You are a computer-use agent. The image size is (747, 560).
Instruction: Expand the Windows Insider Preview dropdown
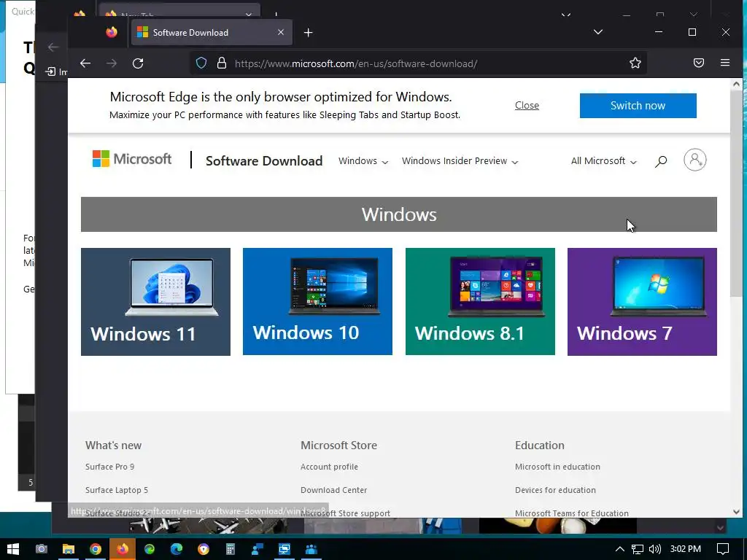(x=460, y=161)
